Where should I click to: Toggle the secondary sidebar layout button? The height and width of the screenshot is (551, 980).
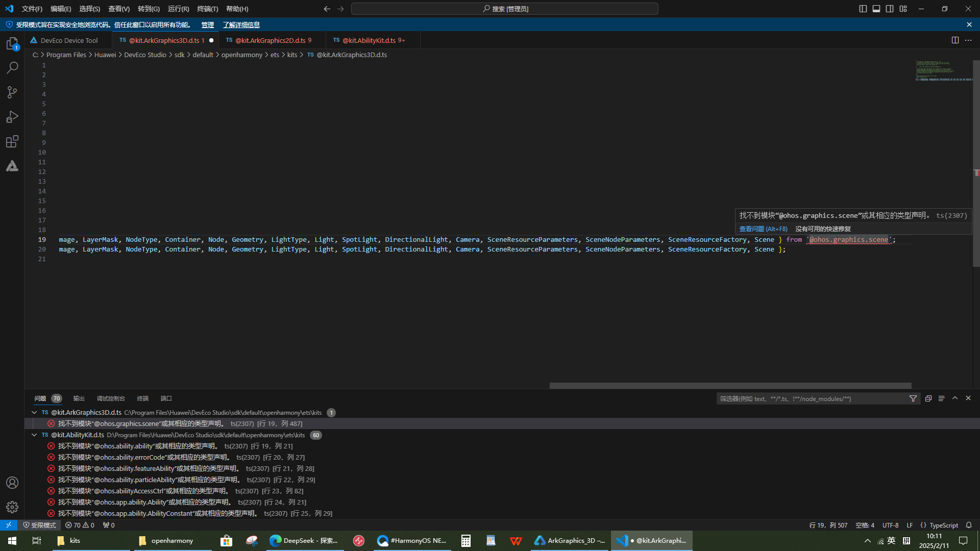point(890,9)
